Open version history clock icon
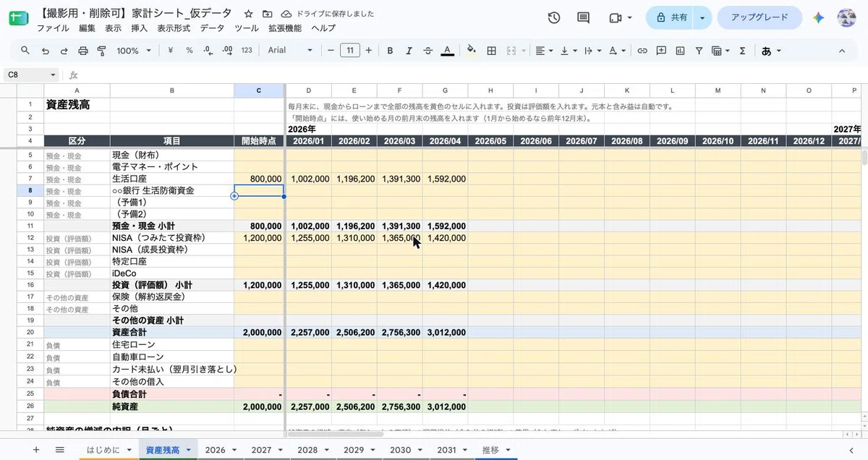The width and height of the screenshot is (868, 460). pyautogui.click(x=554, y=17)
